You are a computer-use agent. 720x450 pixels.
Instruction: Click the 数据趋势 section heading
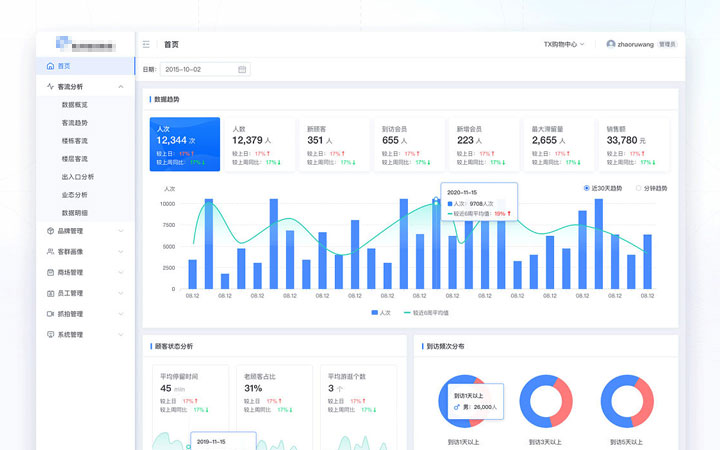[x=167, y=99]
